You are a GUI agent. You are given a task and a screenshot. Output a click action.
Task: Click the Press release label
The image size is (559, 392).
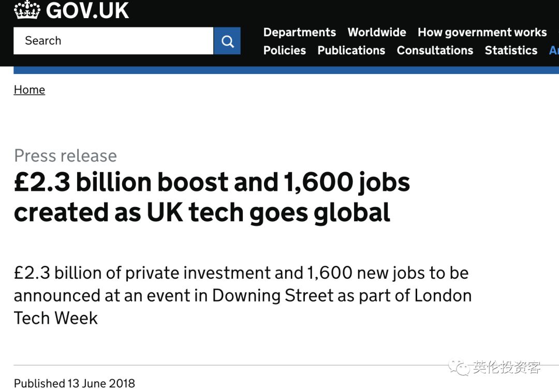pos(66,156)
